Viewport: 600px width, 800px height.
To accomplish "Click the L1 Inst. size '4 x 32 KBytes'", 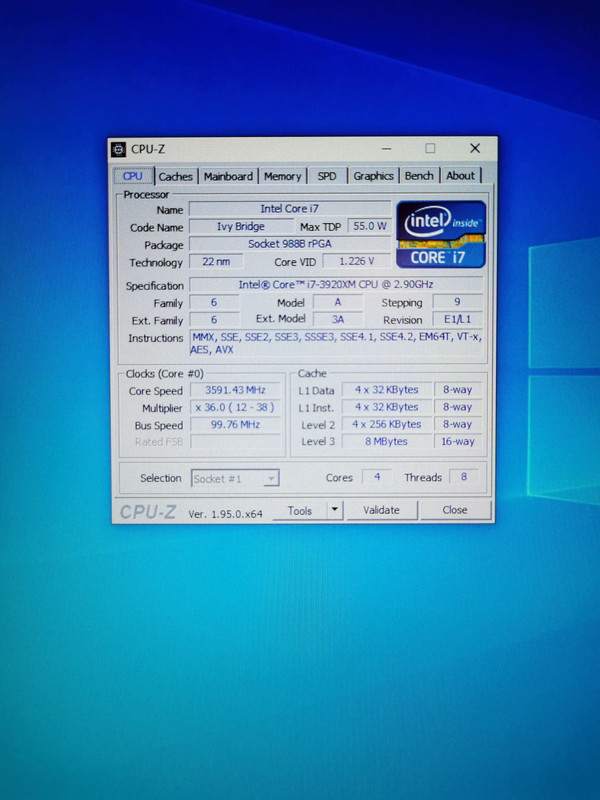I will [x=387, y=407].
